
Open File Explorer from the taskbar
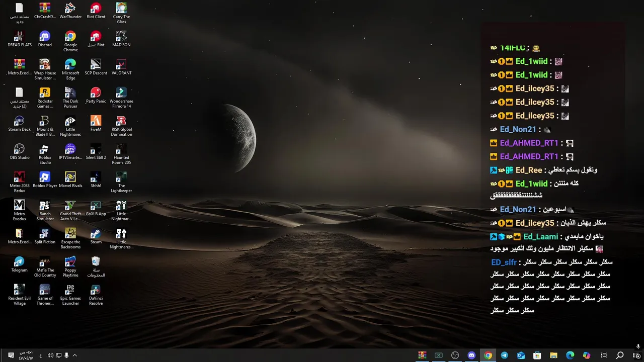tap(553, 355)
